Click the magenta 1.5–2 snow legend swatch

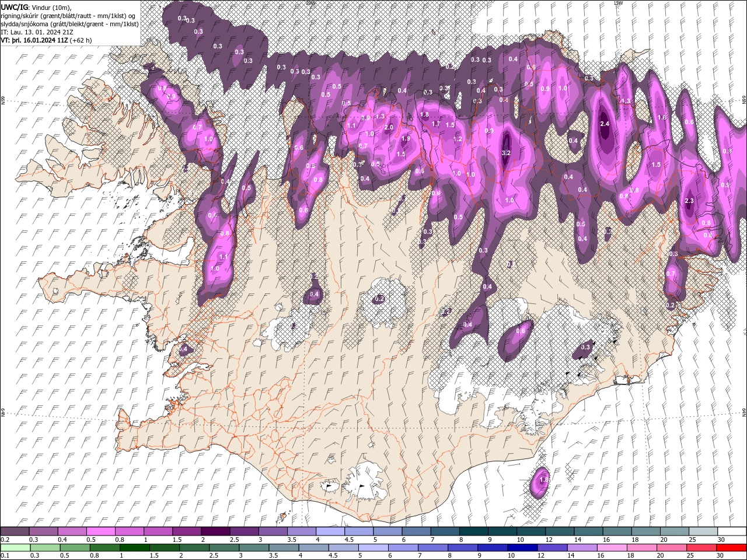[x=187, y=531]
